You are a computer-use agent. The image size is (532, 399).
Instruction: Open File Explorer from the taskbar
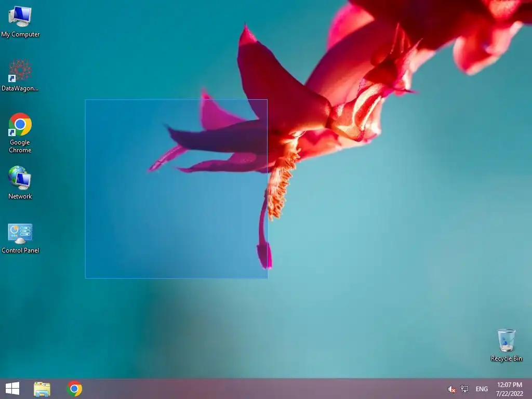click(x=42, y=389)
